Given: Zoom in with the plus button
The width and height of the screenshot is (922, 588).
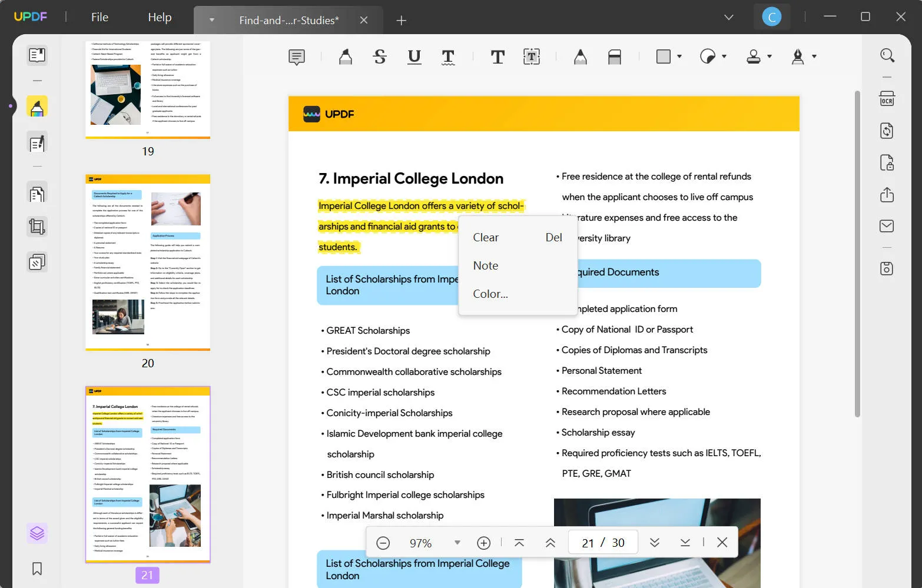Looking at the screenshot, I should [x=484, y=543].
